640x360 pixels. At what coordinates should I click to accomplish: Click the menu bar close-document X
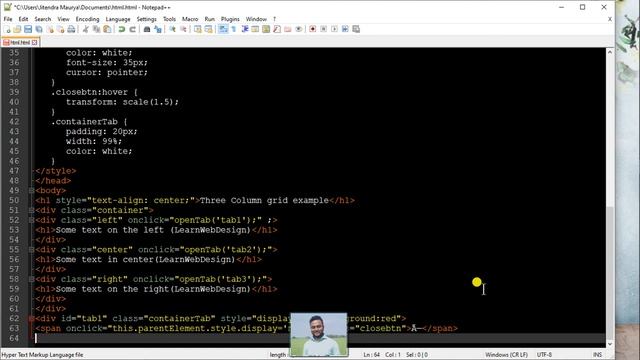coord(610,19)
